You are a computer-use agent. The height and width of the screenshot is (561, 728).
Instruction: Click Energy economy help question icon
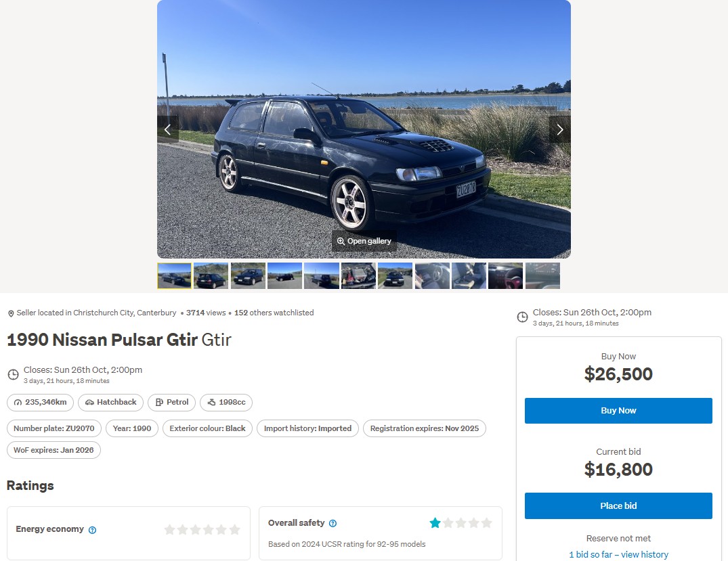[x=92, y=530]
